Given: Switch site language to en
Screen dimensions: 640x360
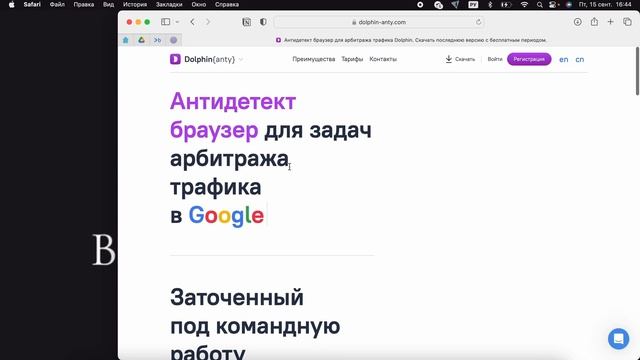Looking at the screenshot, I should (x=564, y=60).
